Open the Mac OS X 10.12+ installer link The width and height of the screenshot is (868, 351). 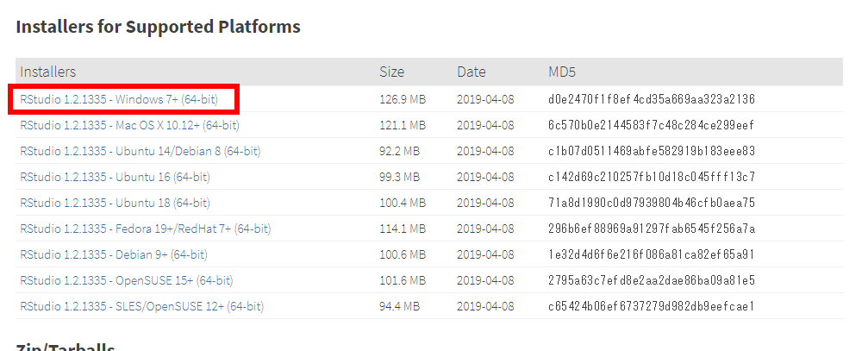pyautogui.click(x=129, y=125)
